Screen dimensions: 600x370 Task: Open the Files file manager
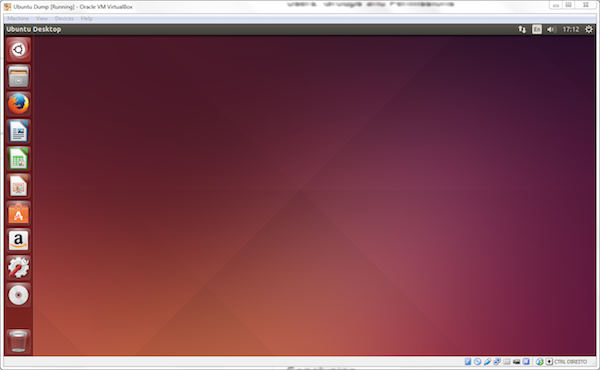(18, 77)
